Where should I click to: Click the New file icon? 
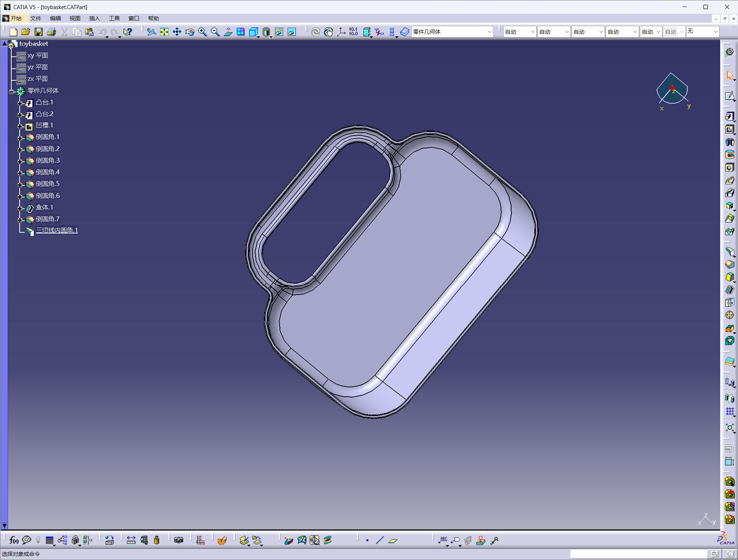(x=13, y=32)
